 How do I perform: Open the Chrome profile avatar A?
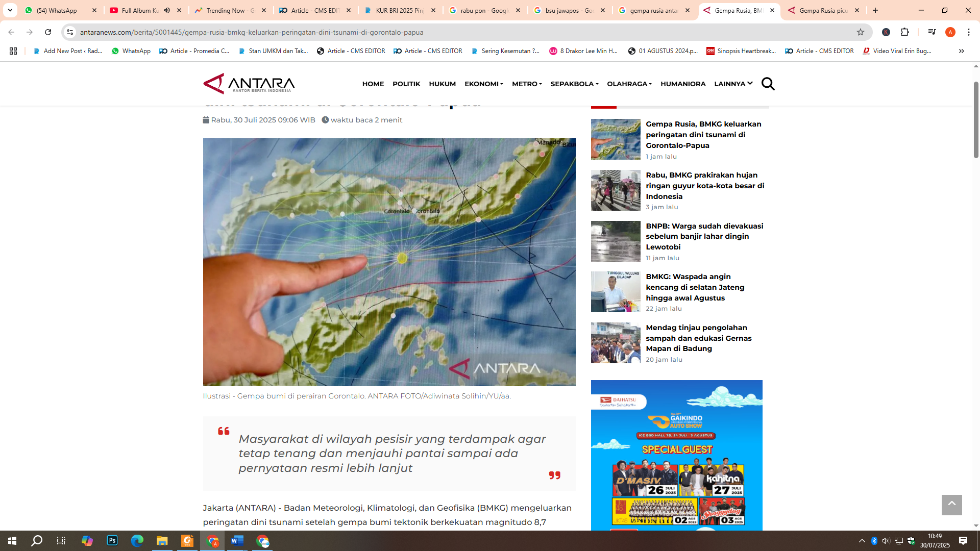tap(950, 32)
